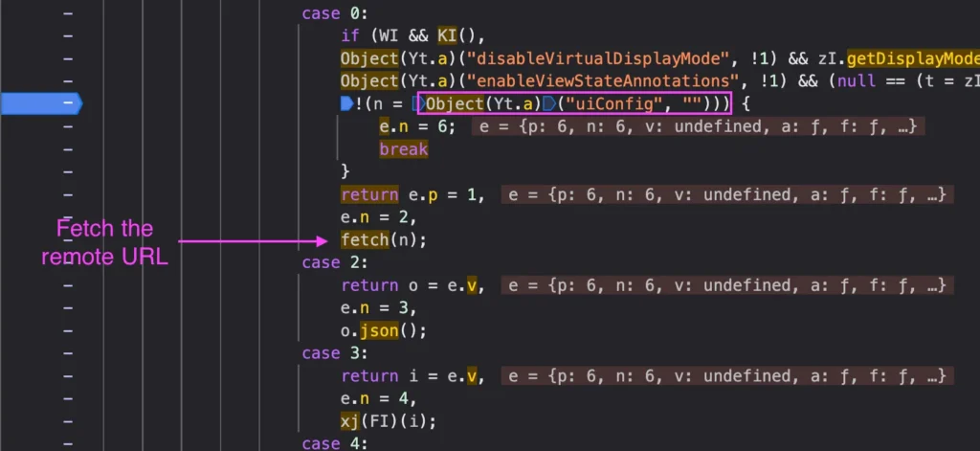Click the highlighted "fetch" function call
Viewport: 980px width, 451px height.
365,240
